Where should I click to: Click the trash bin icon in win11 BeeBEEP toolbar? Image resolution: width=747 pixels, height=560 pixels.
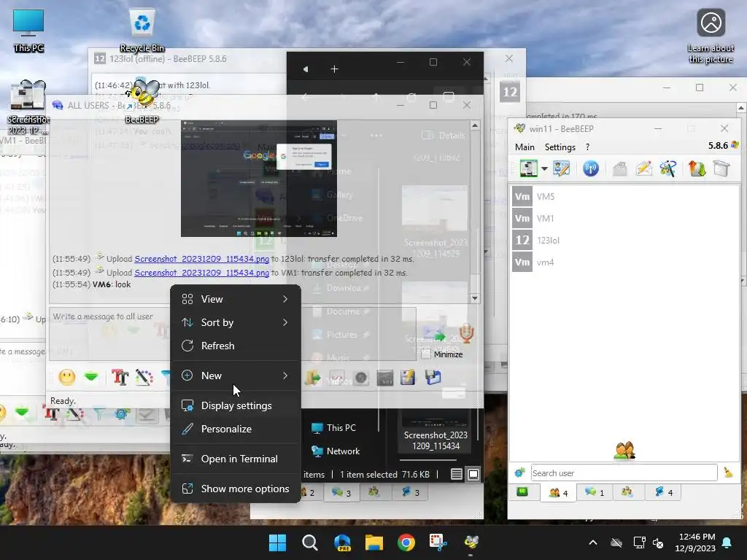coord(721,168)
